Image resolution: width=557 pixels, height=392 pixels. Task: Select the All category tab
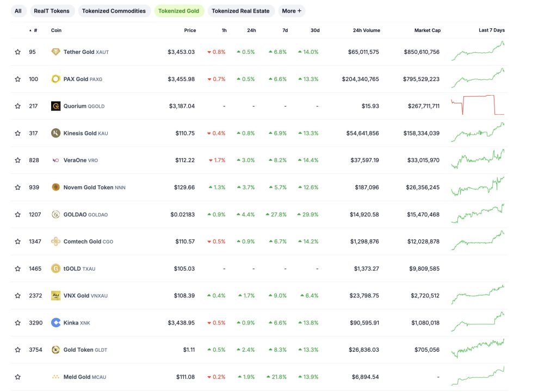tap(18, 11)
